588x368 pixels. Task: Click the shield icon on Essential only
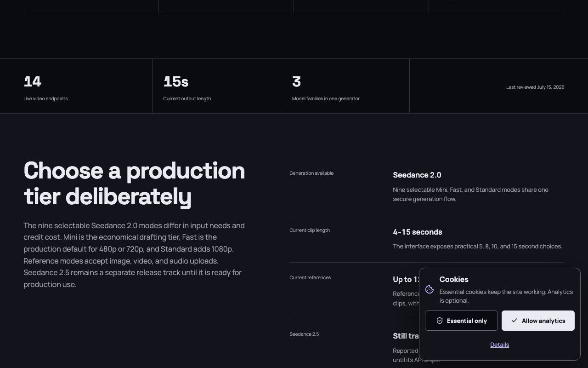pos(440,321)
